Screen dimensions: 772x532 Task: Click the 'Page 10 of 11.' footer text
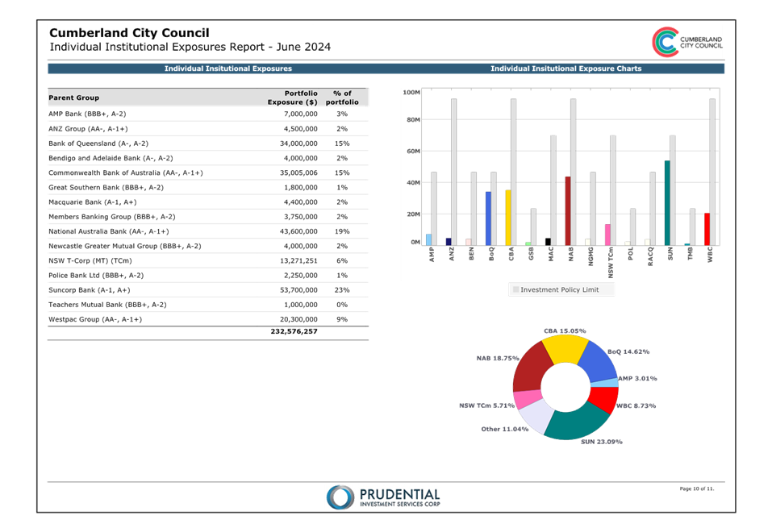click(x=697, y=488)
